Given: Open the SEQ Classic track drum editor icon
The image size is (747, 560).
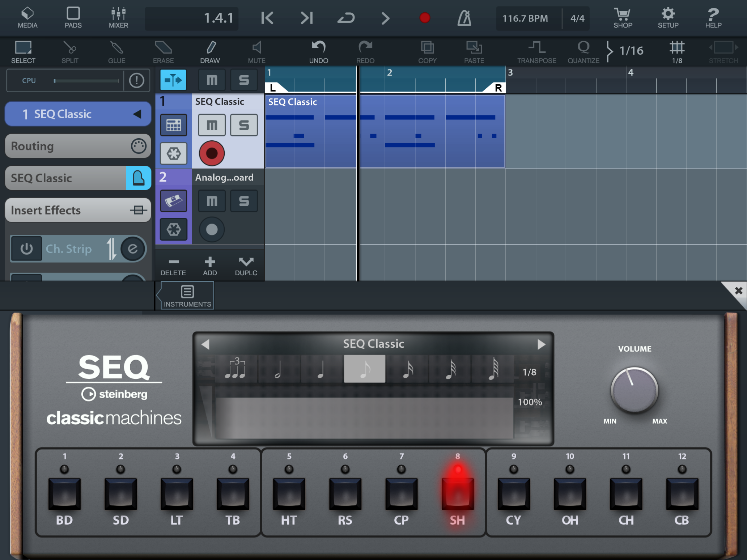Looking at the screenshot, I should tap(174, 125).
